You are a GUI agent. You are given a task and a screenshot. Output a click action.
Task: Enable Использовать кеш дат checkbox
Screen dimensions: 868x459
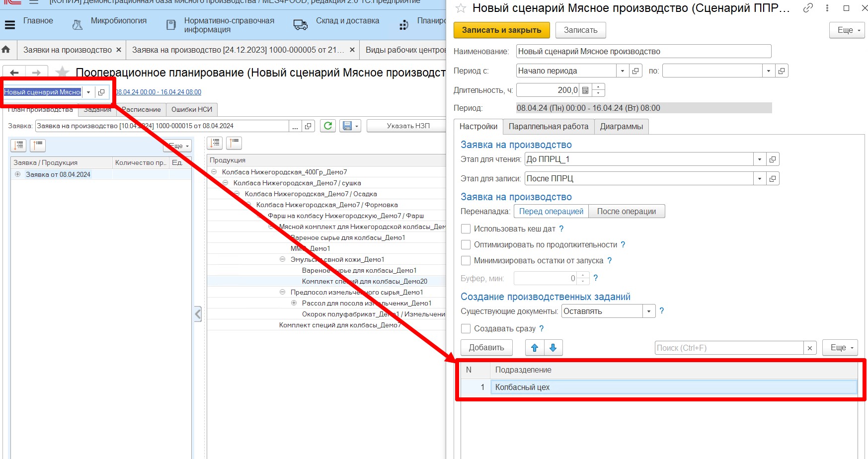coord(466,229)
